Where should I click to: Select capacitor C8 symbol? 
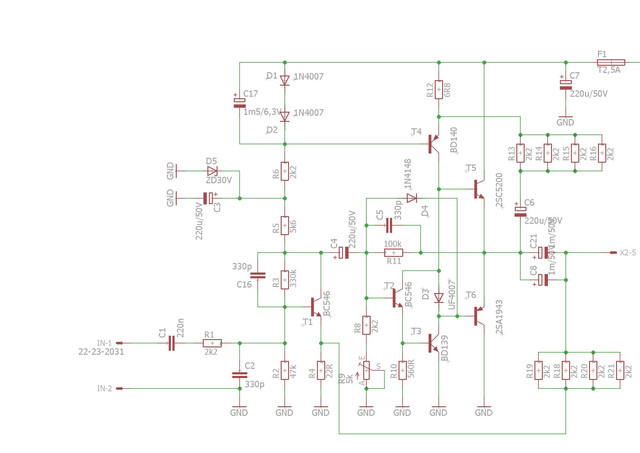pos(543,280)
